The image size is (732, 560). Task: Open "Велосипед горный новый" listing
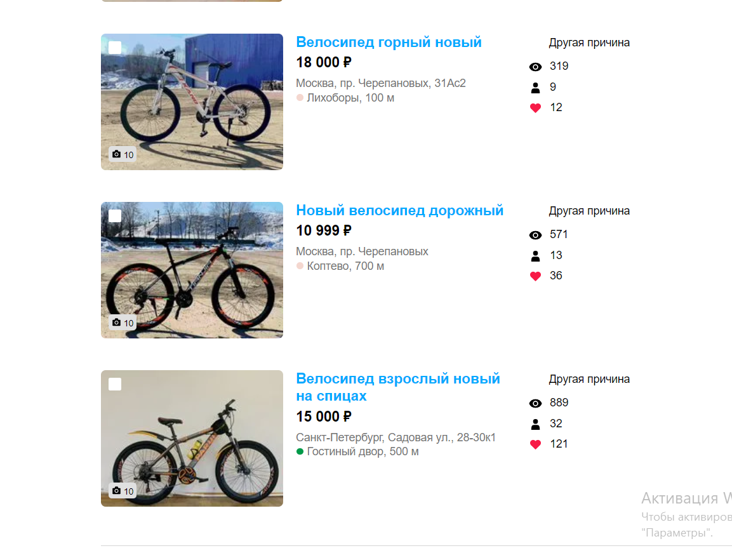(x=389, y=42)
